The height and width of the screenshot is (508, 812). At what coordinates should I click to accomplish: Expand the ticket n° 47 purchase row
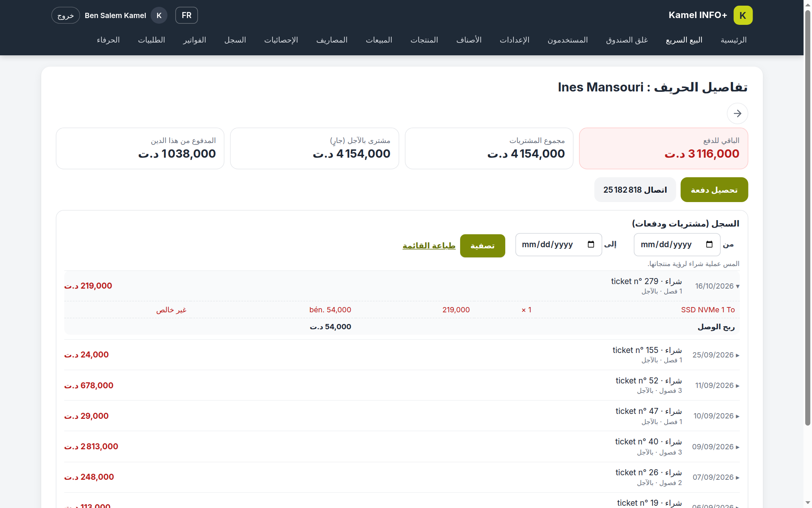click(x=401, y=416)
